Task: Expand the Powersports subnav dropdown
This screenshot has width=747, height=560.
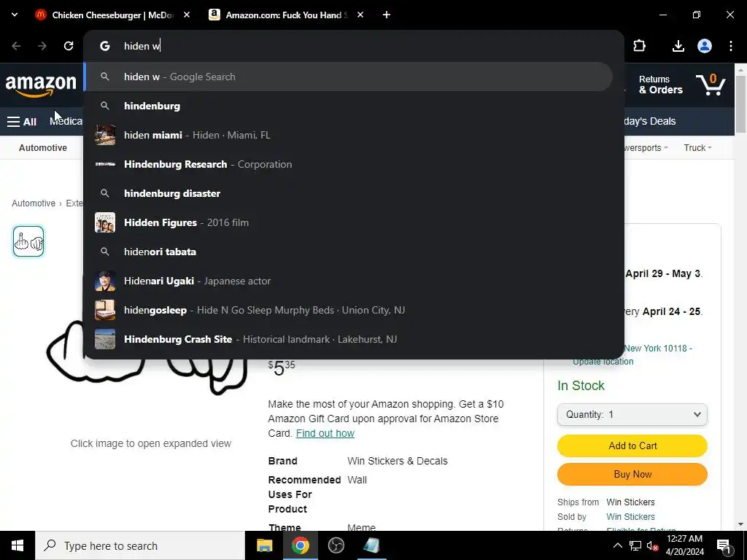Action: 646,147
